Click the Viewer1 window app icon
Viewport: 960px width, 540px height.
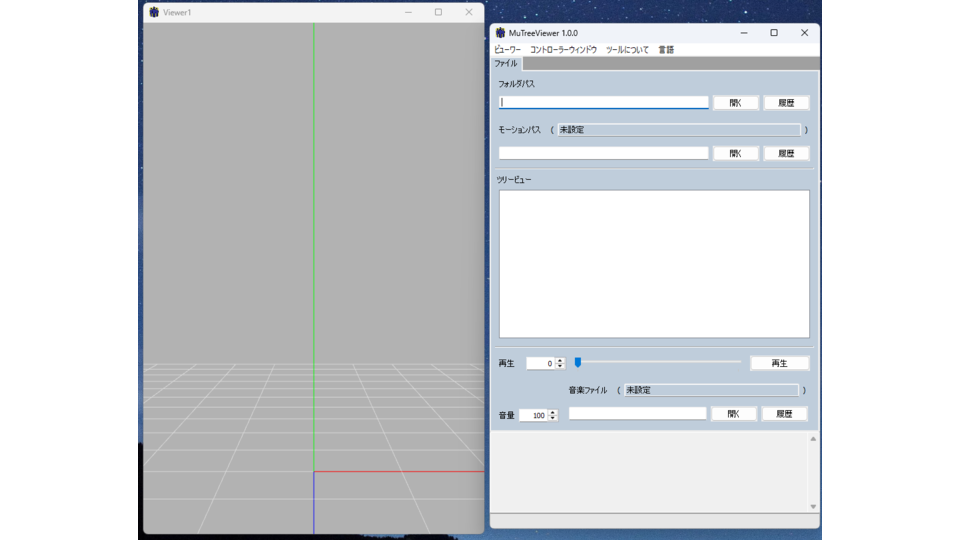coord(154,12)
